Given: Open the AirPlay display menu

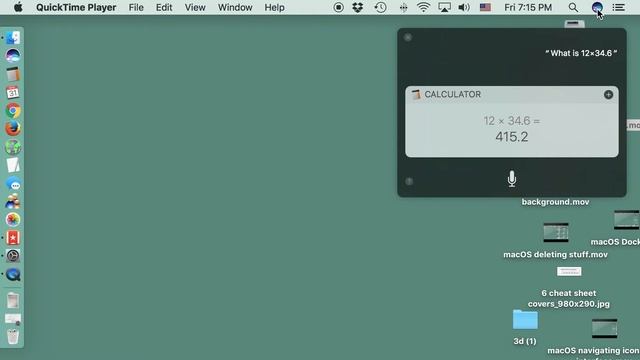Looking at the screenshot, I should pos(444,7).
